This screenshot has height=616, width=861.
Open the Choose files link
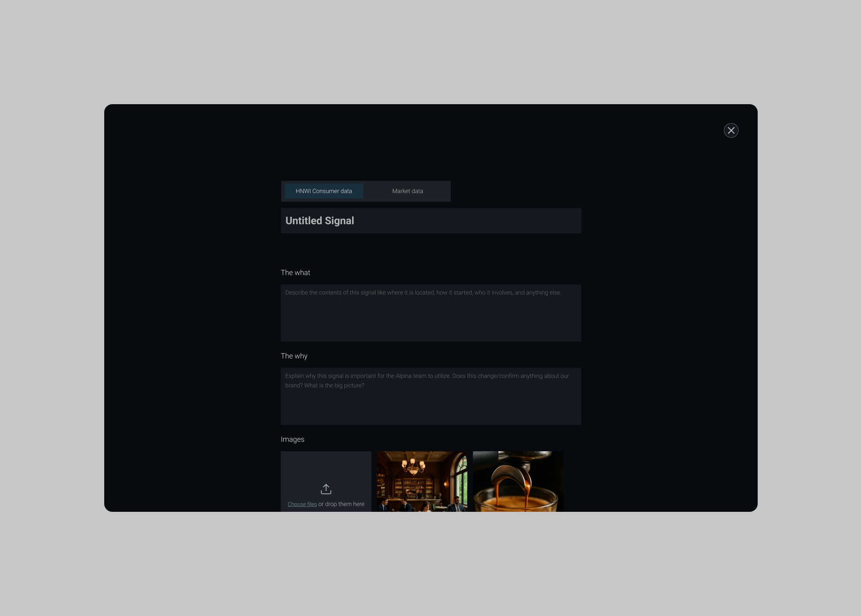pos(302,504)
